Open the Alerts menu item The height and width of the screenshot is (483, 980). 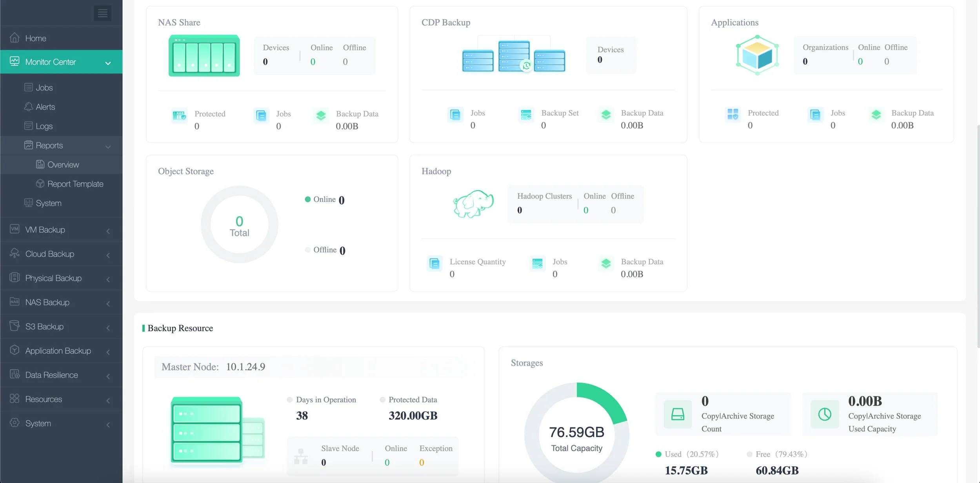click(45, 107)
